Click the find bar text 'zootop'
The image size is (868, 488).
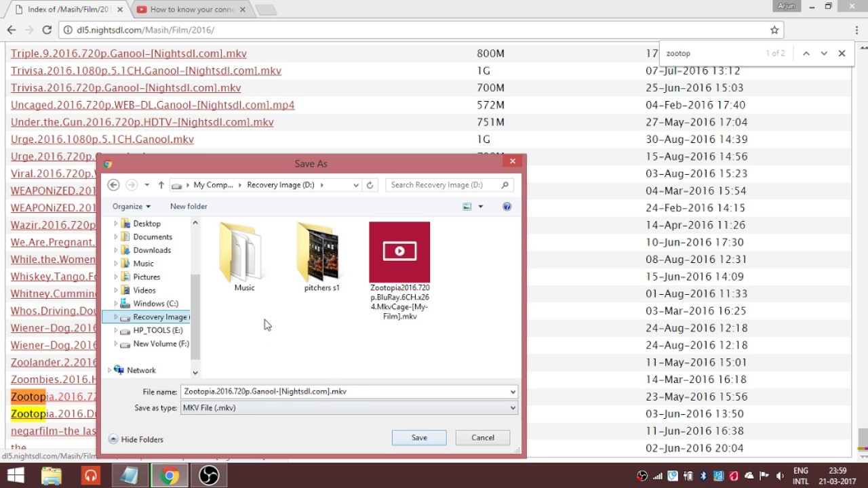[x=678, y=54]
